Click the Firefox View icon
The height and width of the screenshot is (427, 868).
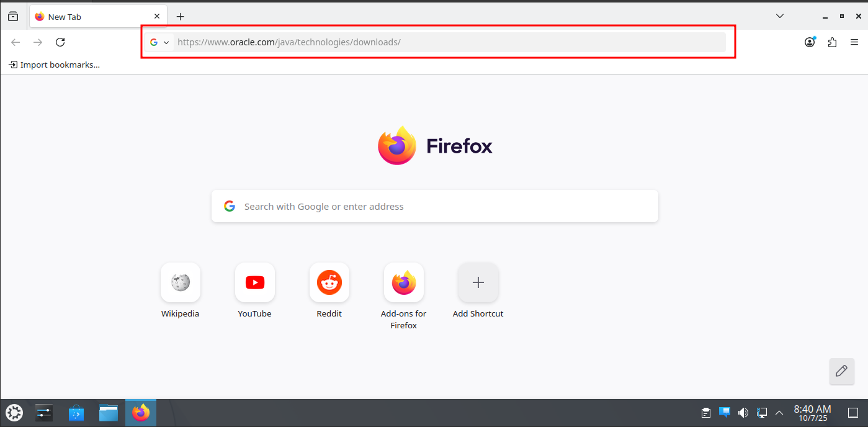pos(13,17)
